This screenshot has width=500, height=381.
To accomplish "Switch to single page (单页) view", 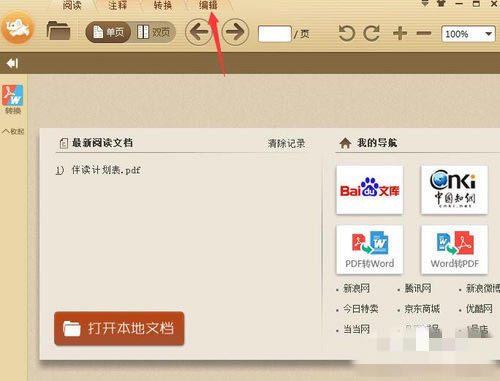I will 108,32.
